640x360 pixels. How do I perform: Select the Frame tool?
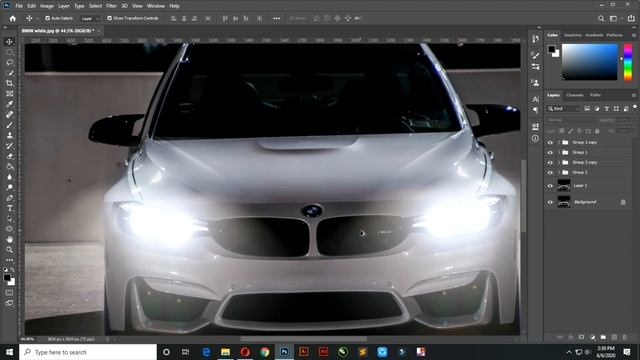coord(9,94)
